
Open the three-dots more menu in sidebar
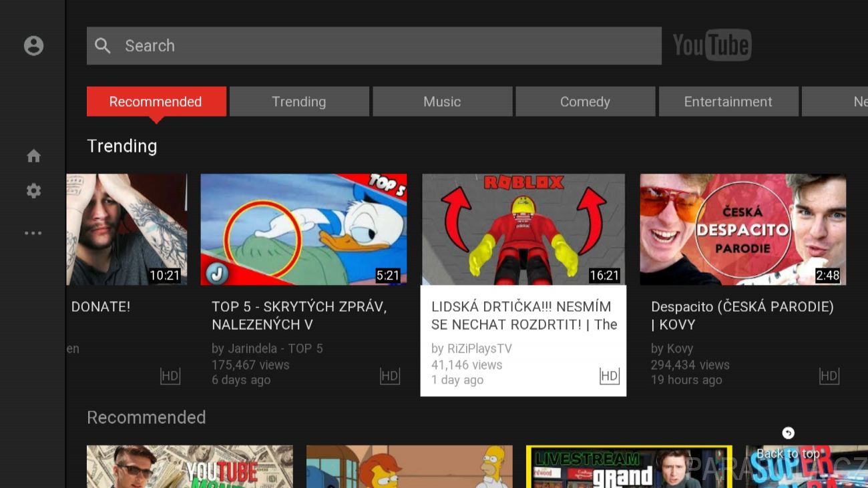(33, 234)
